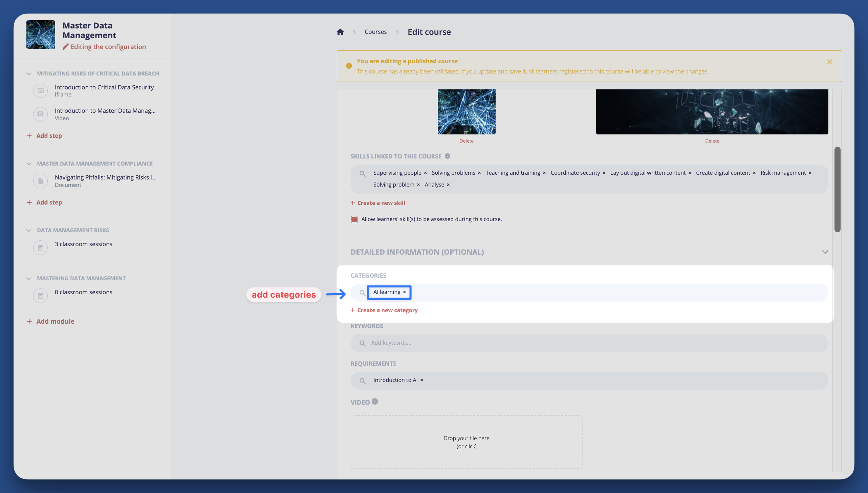Screen dimensions: 868x493
Task: Click the search icon in the keywords field
Action: (x=362, y=343)
